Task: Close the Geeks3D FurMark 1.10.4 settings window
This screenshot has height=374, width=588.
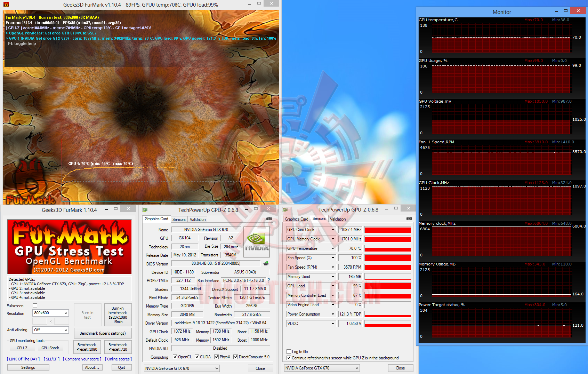Action: click(x=128, y=209)
